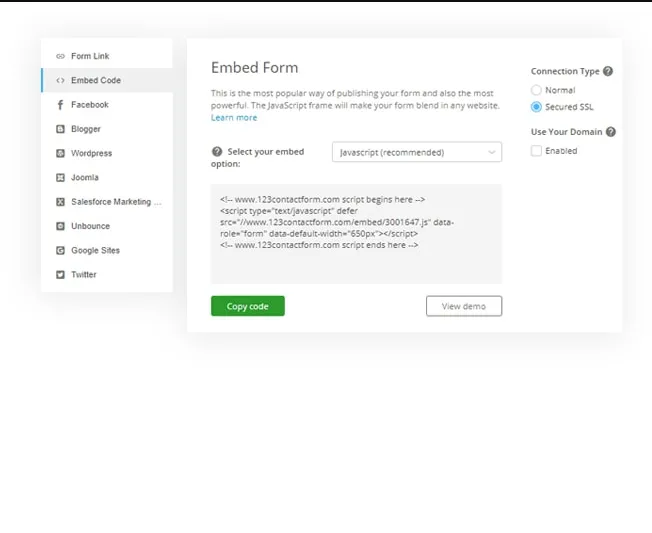The width and height of the screenshot is (652, 533).
Task: Click the Salesforce Marketing icon
Action: coord(60,202)
